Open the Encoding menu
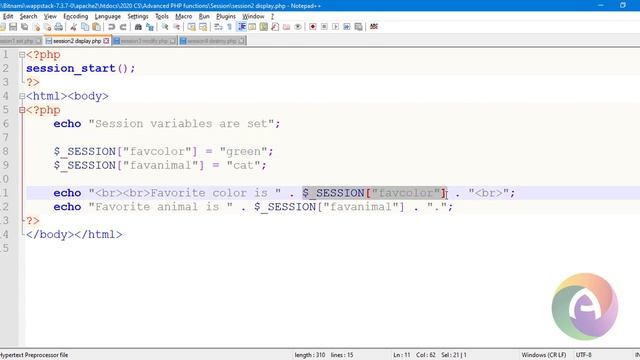Screen dimensions: 640x360 point(76,16)
